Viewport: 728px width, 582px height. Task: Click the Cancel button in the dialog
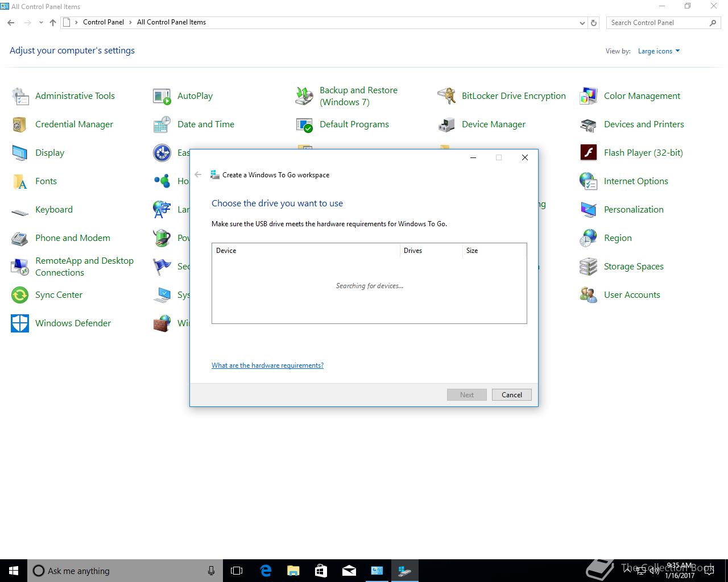click(511, 395)
